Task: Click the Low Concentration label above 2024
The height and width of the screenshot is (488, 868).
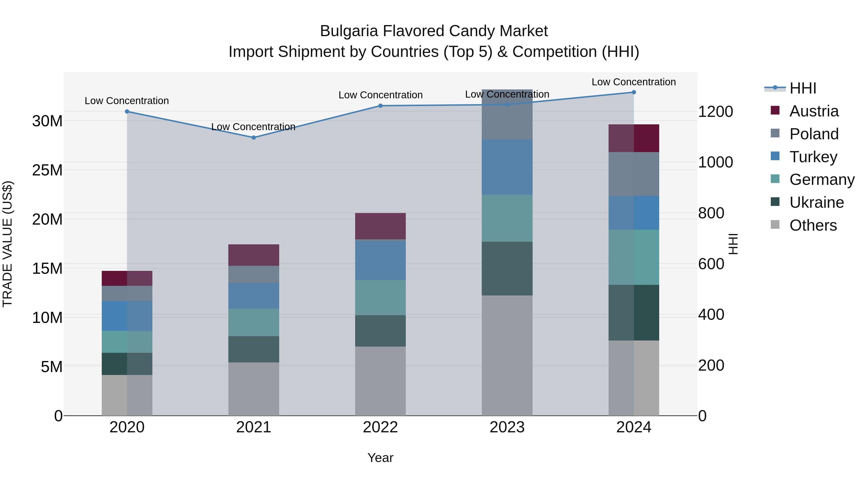Action: (634, 82)
